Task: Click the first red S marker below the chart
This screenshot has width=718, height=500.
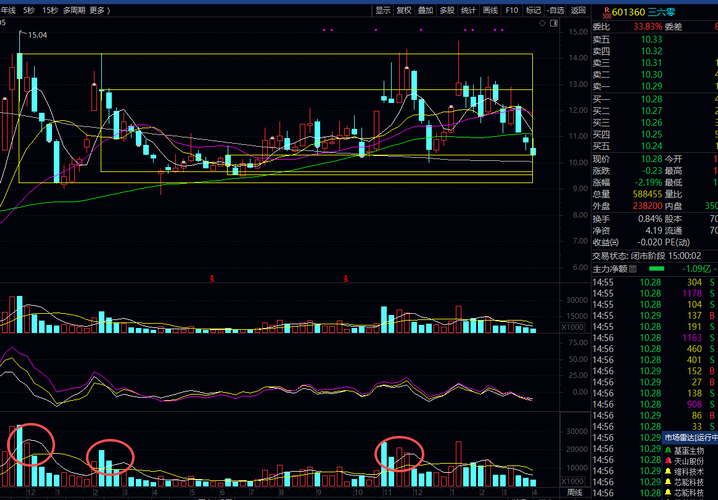Action: point(212,278)
